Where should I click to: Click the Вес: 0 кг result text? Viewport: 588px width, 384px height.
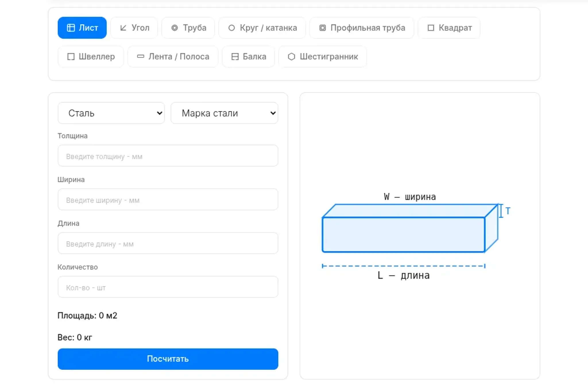75,338
